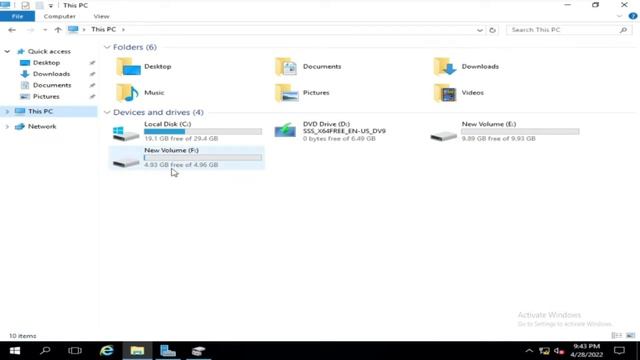
Task: Open the Desktop folder in Folders section
Action: 144,67
